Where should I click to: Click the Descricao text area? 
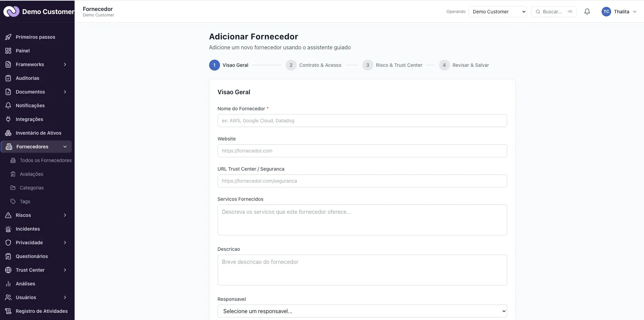click(362, 270)
